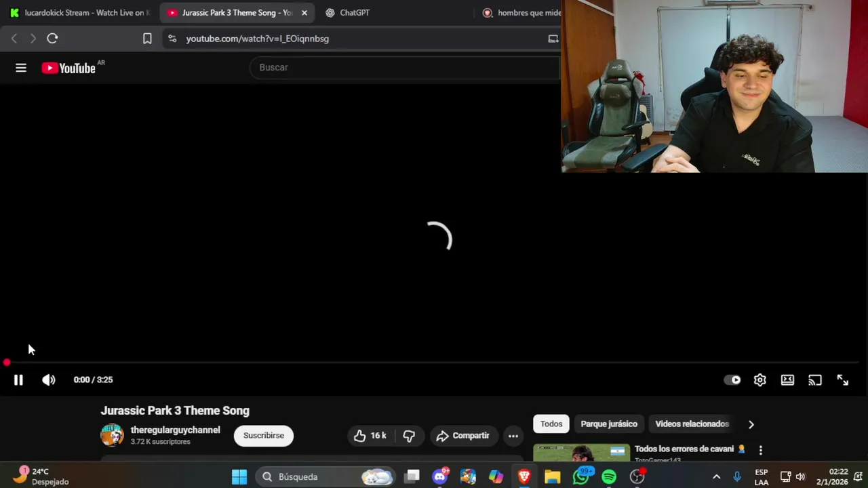Viewport: 868px width, 488px height.
Task: Switch to lucardokick Stream tab
Action: pyautogui.click(x=80, y=13)
